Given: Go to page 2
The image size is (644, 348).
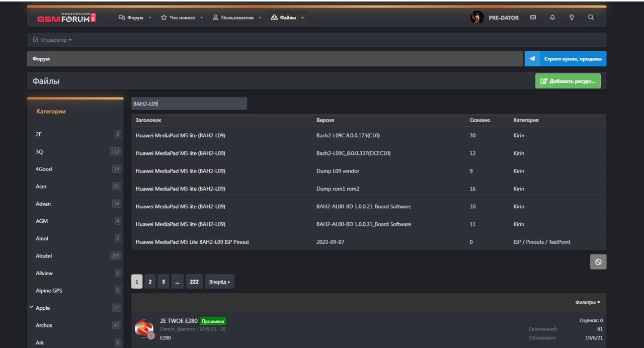Looking at the screenshot, I should point(150,282).
